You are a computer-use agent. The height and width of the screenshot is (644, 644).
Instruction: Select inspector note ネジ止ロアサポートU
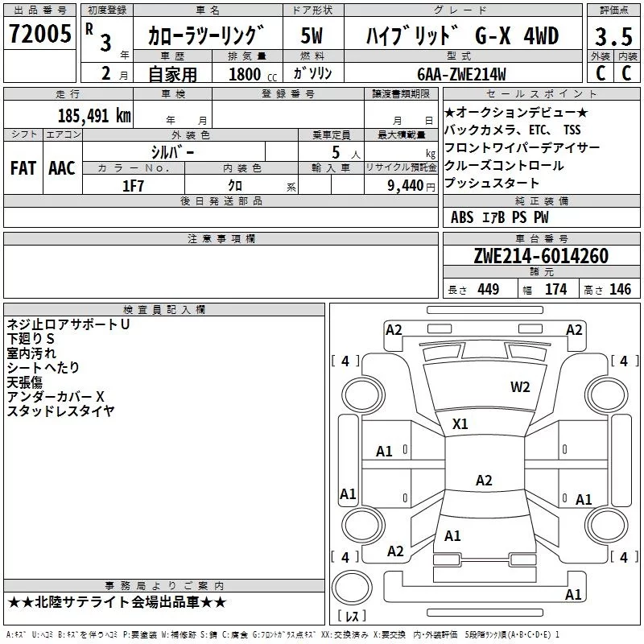[68, 324]
